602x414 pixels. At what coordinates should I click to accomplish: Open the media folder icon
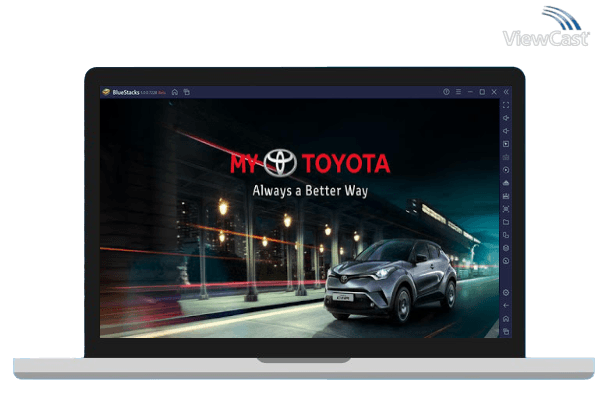(506, 222)
